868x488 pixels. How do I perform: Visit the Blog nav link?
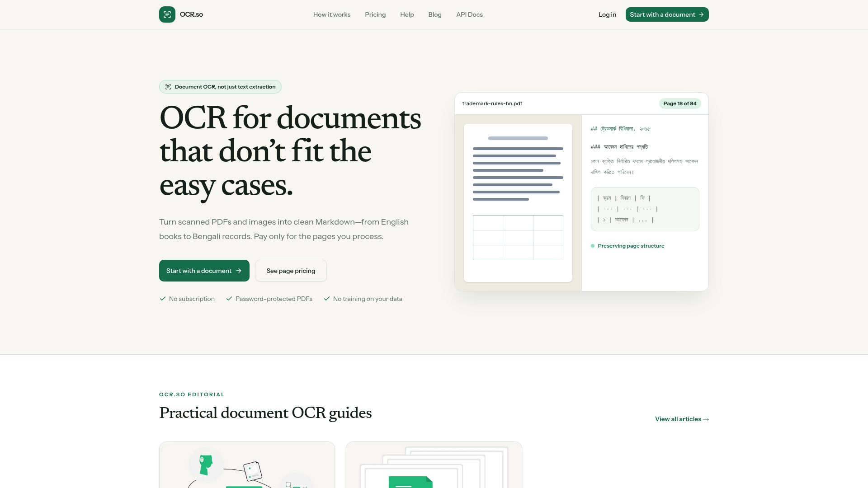[x=435, y=14]
